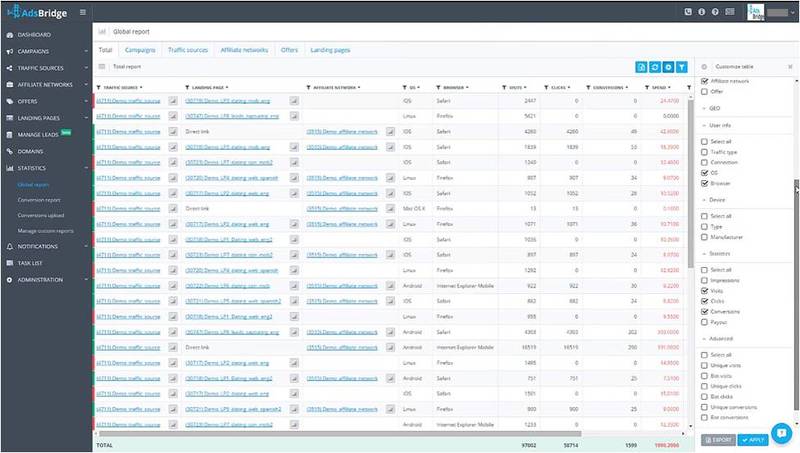Expand the Traffic Sources sidebar menu
Viewport: 800px width, 453px height.
click(x=43, y=66)
